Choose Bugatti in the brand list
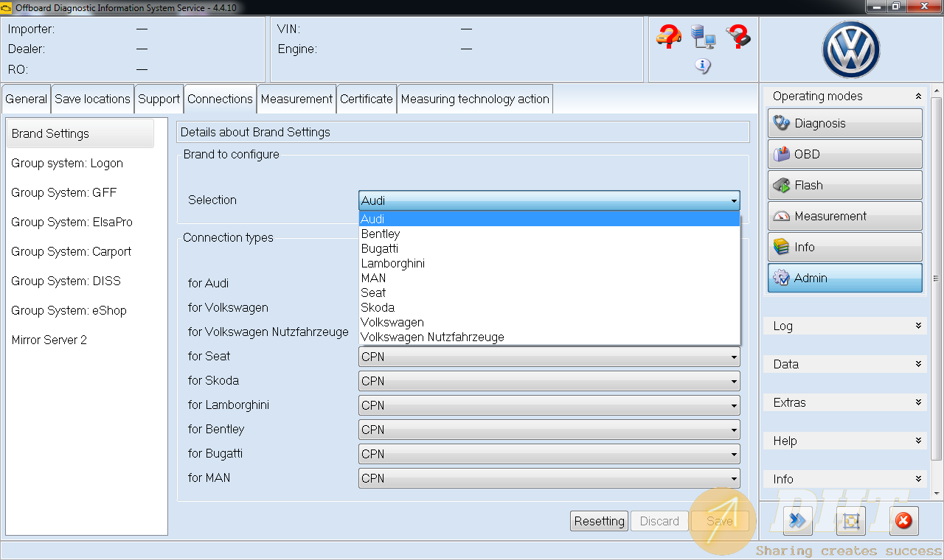 pos(549,248)
